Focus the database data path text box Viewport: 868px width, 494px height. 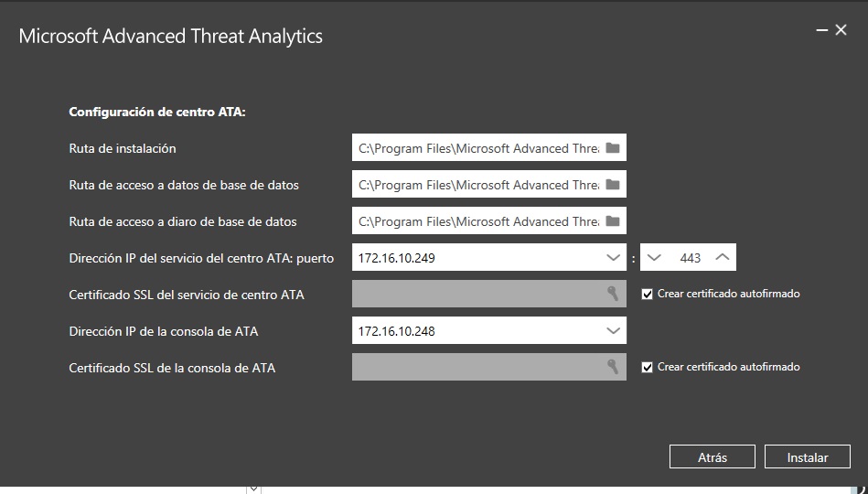pyautogui.click(x=477, y=185)
